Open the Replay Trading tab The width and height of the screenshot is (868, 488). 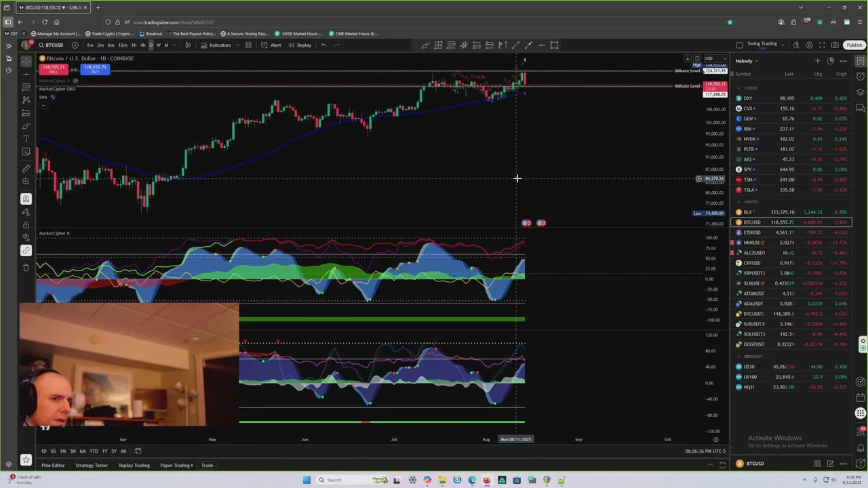(x=134, y=466)
